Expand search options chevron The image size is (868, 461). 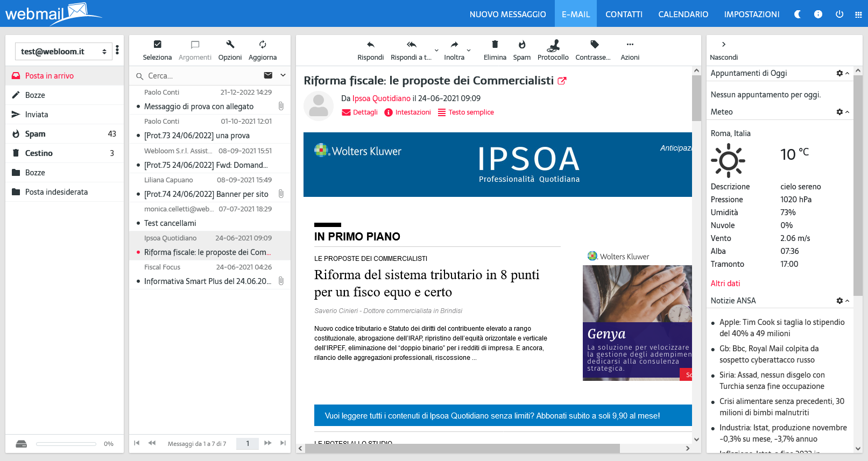(283, 75)
